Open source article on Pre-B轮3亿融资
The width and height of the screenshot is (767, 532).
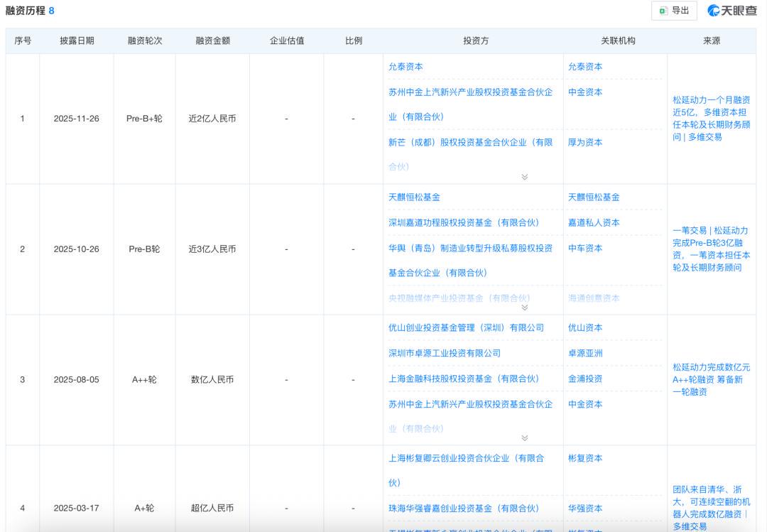click(x=711, y=249)
